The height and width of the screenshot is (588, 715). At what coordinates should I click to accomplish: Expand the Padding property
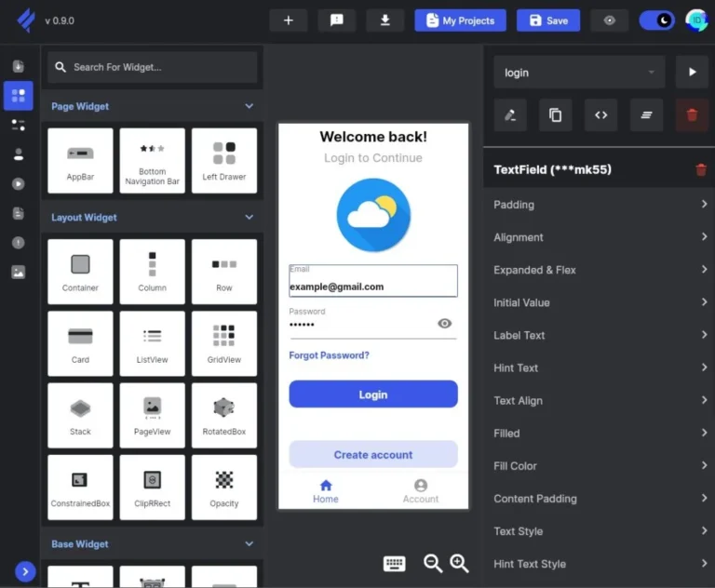click(600, 205)
